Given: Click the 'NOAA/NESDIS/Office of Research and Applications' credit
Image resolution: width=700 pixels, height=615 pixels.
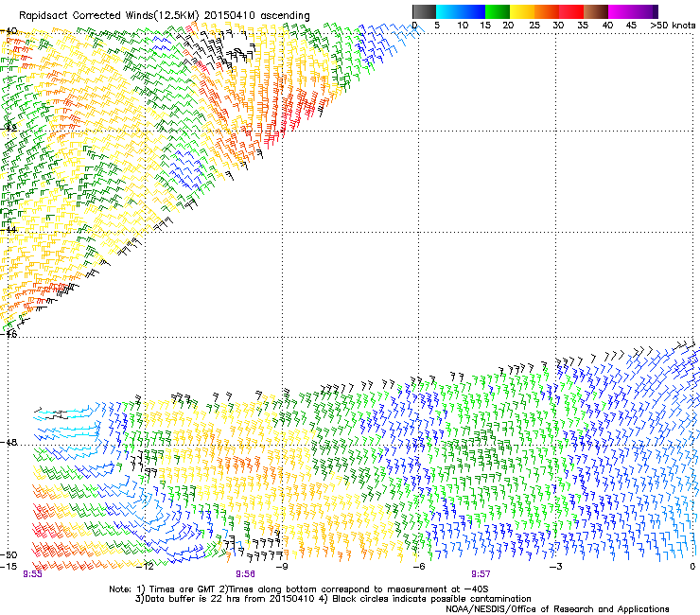Looking at the screenshot, I should point(557,609).
